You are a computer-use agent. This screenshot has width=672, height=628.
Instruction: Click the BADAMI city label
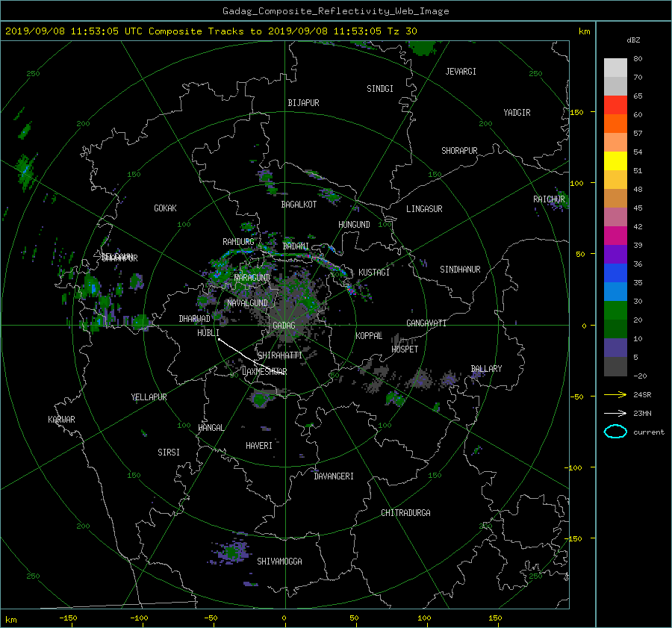point(296,246)
